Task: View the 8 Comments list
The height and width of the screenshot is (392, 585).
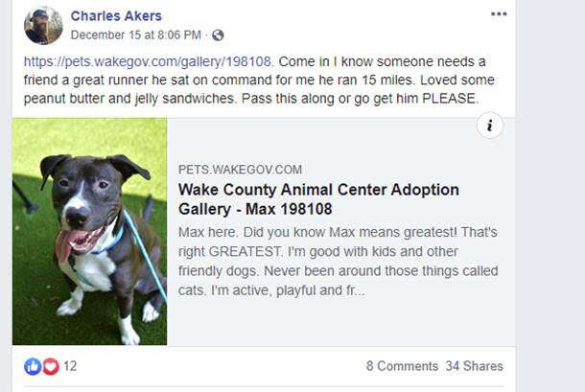Action: click(x=402, y=366)
